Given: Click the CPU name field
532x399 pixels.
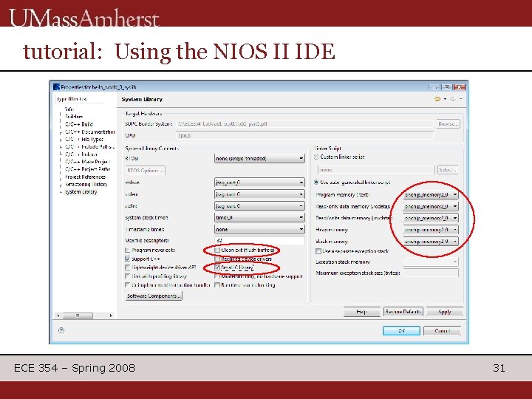Looking at the screenshot, I should (x=304, y=135).
